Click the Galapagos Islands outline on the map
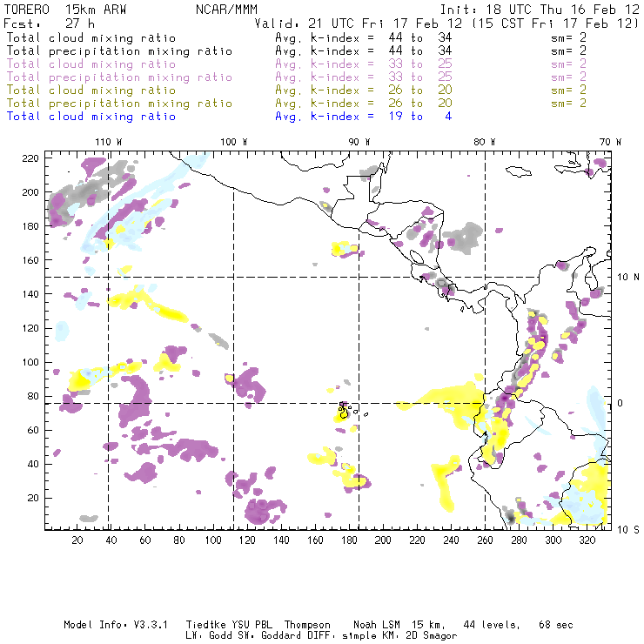644x644 pixels. (345, 412)
